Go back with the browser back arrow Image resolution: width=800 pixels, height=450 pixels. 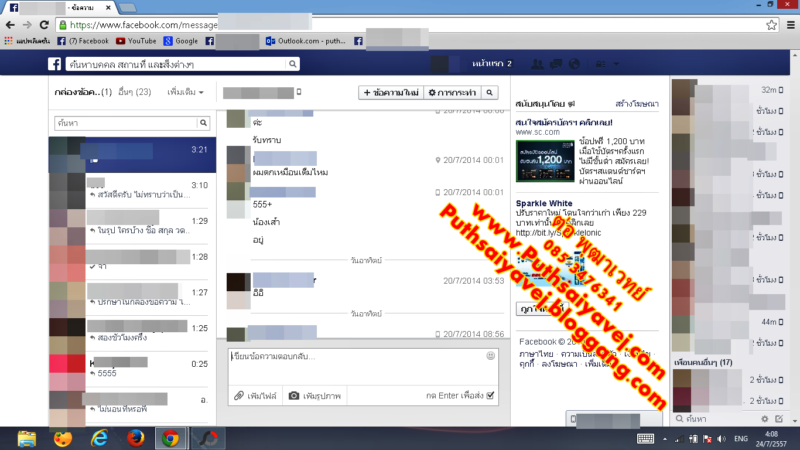pyautogui.click(x=10, y=24)
